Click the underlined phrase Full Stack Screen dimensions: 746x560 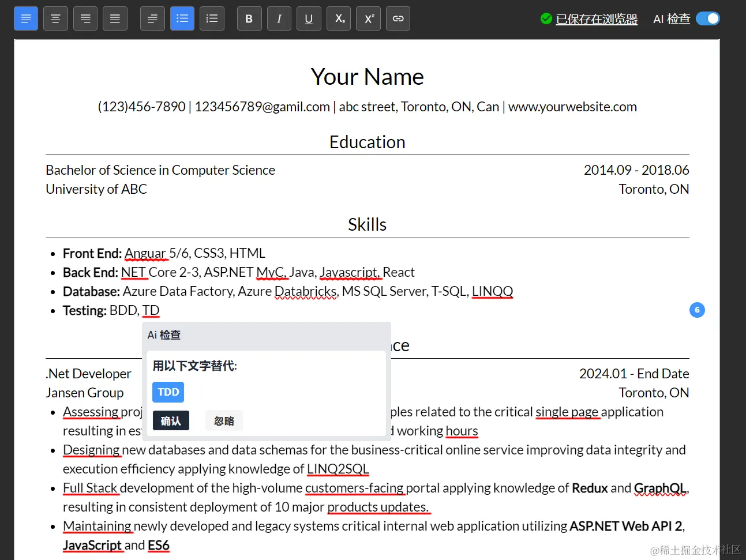pyautogui.click(x=90, y=488)
